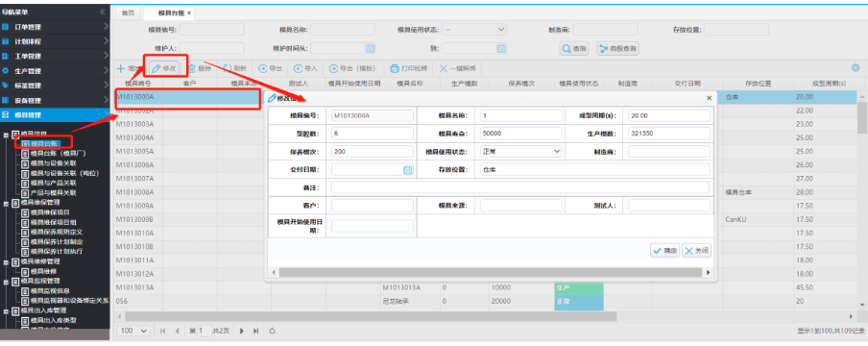Image resolution: width=868 pixels, height=346 pixels.
Task: Open the 计划排程 menu section
Action: [x=55, y=41]
